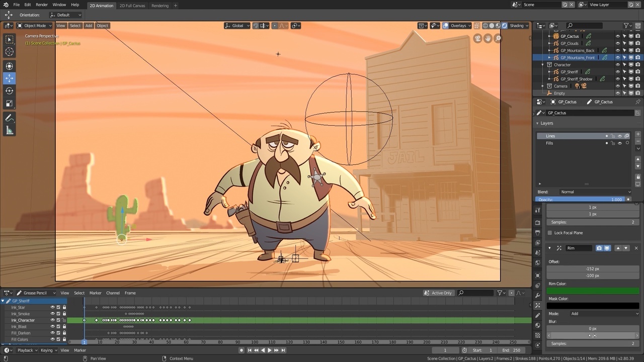
Task: Toggle the lock on the Fill_Colors channel
Action: pyautogui.click(x=64, y=339)
